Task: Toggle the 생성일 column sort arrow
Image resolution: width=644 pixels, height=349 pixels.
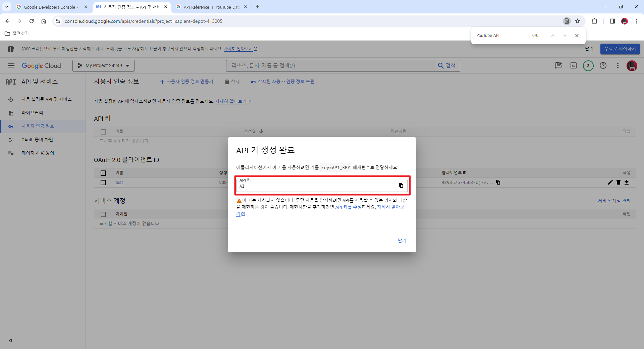Action: [262, 131]
